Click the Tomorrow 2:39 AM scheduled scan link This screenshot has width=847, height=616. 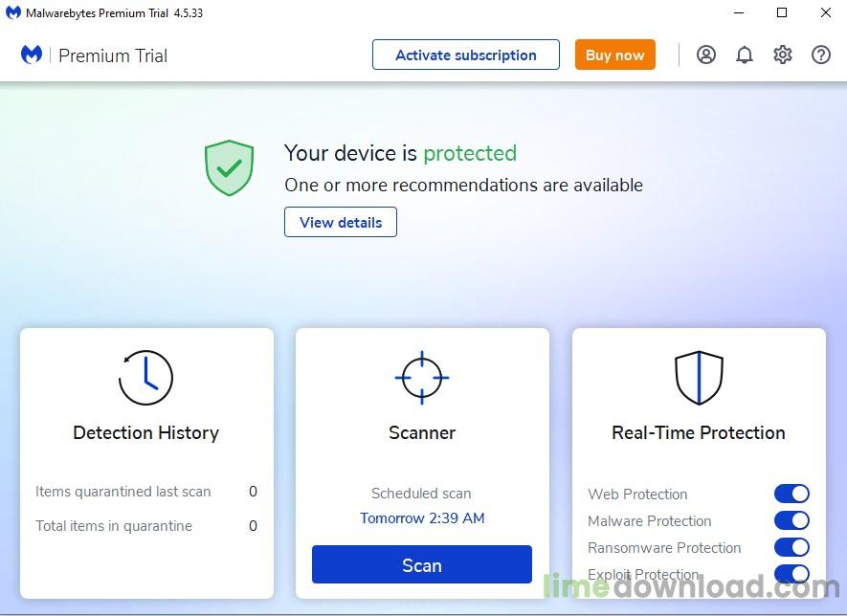[422, 518]
